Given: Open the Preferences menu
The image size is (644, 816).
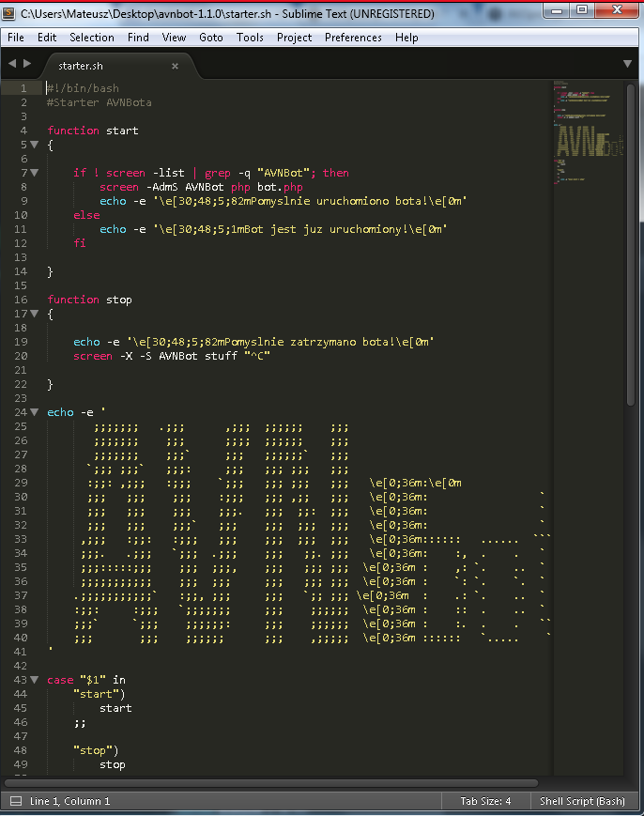Looking at the screenshot, I should tap(353, 38).
